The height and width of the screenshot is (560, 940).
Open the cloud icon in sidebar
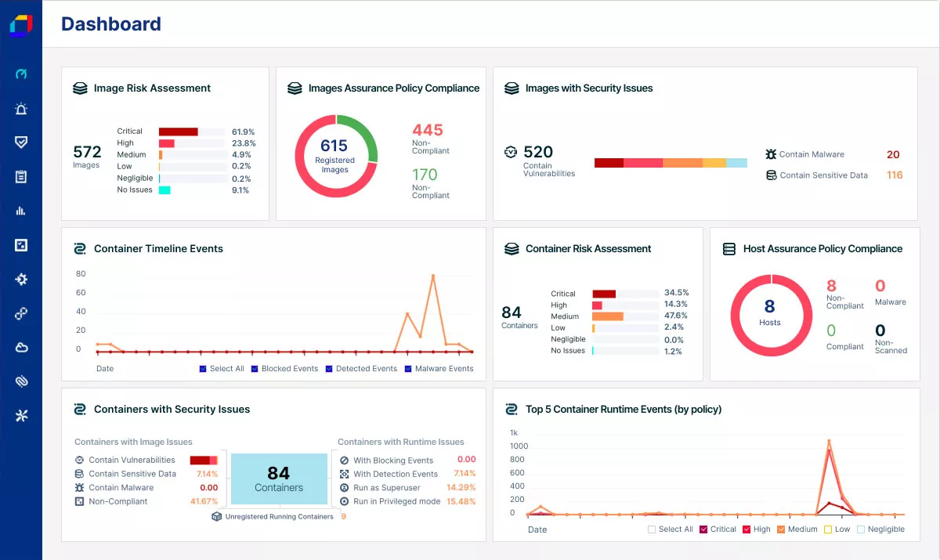pyautogui.click(x=21, y=348)
